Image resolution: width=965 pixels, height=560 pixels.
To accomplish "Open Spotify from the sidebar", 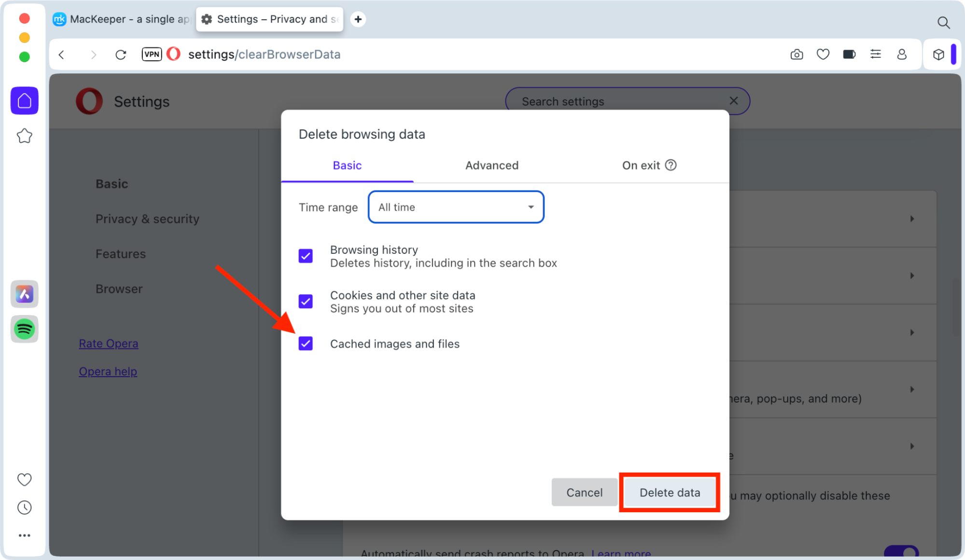I will pos(24,329).
